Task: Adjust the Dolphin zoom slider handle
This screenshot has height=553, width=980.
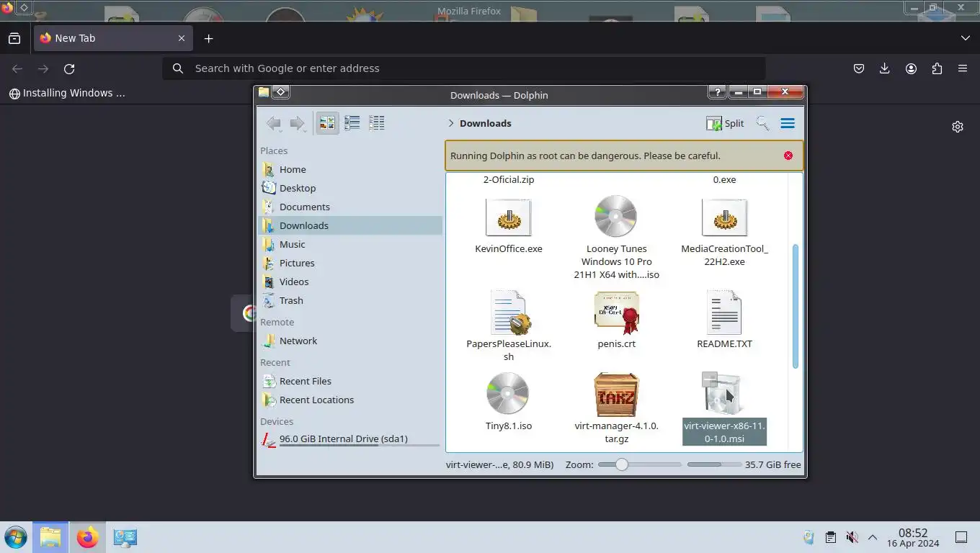Action: [622, 464]
